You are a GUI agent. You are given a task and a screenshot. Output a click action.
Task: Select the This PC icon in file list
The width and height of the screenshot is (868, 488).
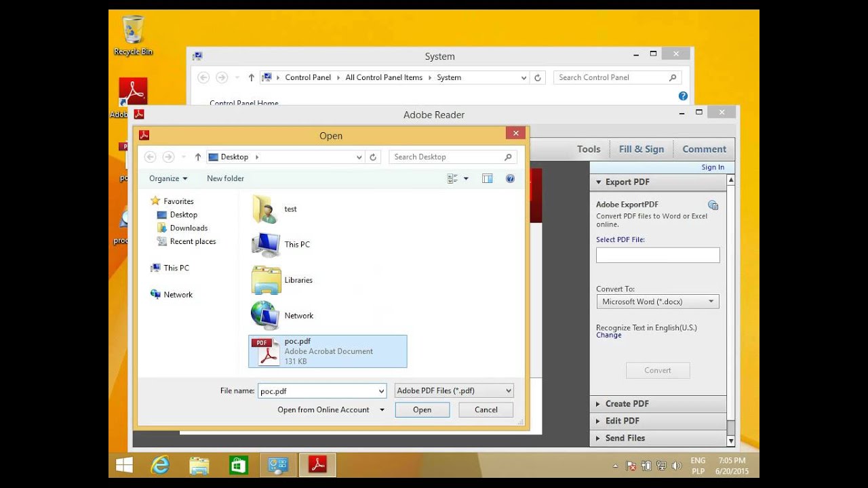pos(265,245)
